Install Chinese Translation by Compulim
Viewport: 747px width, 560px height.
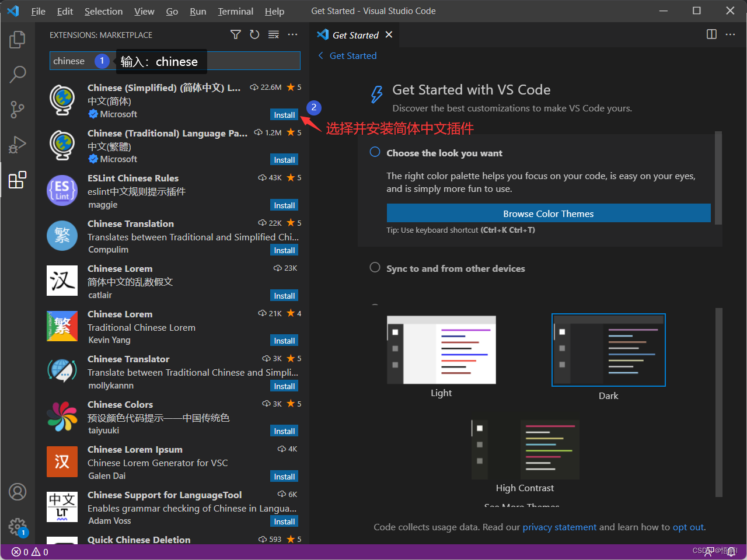tap(284, 250)
